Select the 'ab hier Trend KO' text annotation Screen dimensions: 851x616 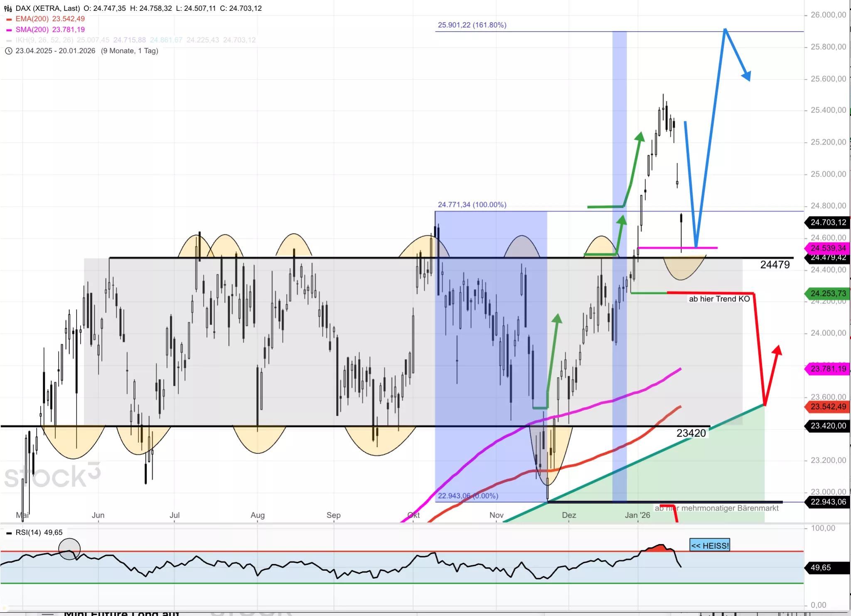point(719,299)
